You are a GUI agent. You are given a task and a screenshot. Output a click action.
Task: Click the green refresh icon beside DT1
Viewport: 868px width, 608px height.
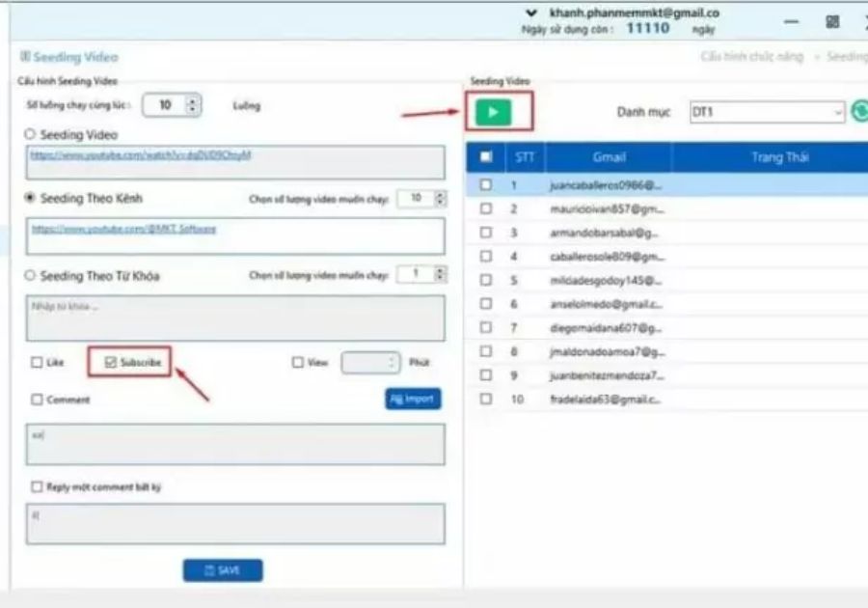(857, 113)
